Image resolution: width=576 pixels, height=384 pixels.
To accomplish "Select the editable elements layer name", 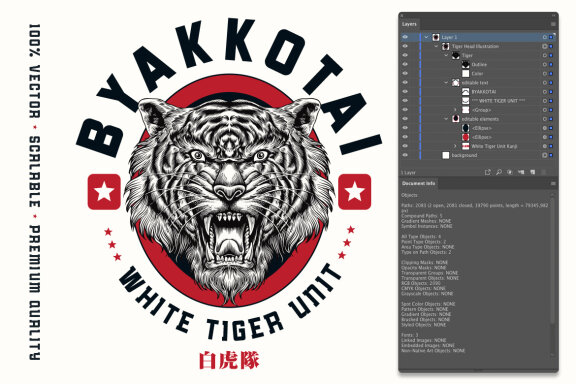I will click(480, 119).
